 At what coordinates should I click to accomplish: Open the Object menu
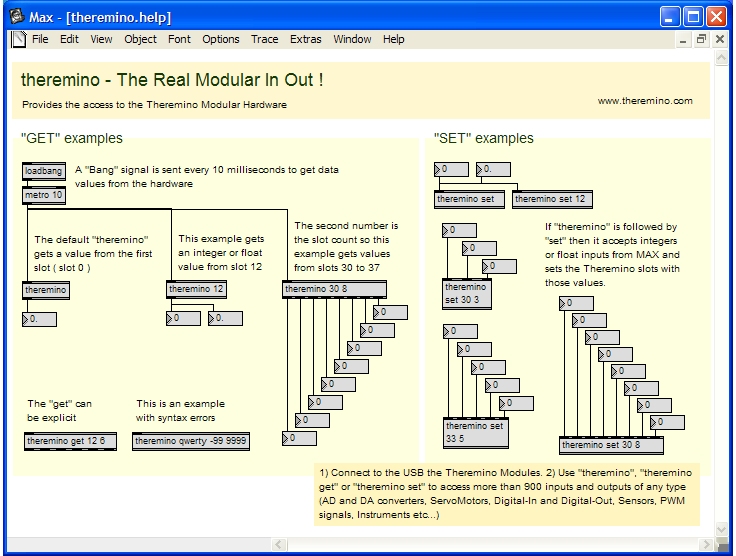click(140, 39)
